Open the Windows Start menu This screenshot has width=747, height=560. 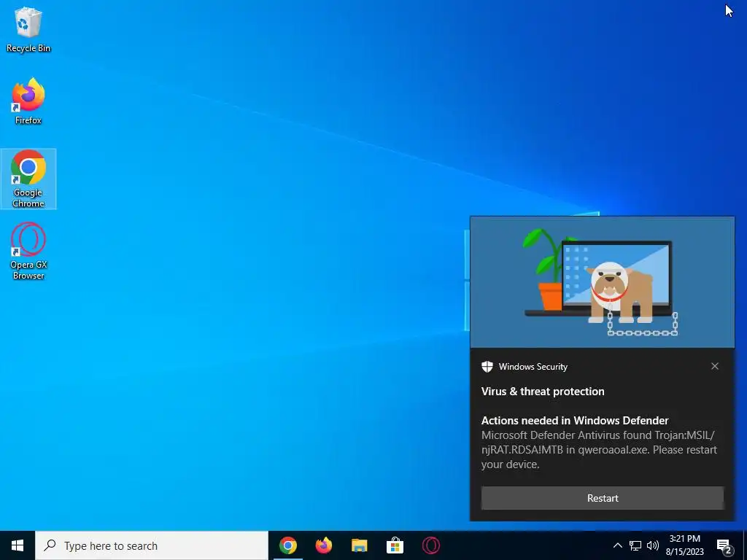[x=18, y=545]
